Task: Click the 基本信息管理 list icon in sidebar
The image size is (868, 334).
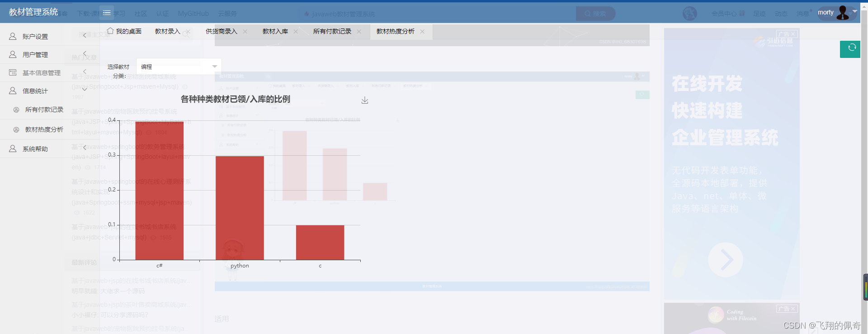Action: click(x=13, y=72)
